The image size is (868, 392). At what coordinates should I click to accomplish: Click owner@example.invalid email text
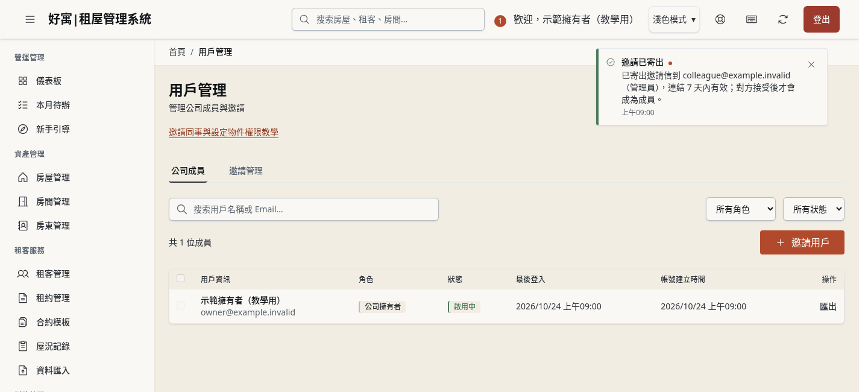248,312
